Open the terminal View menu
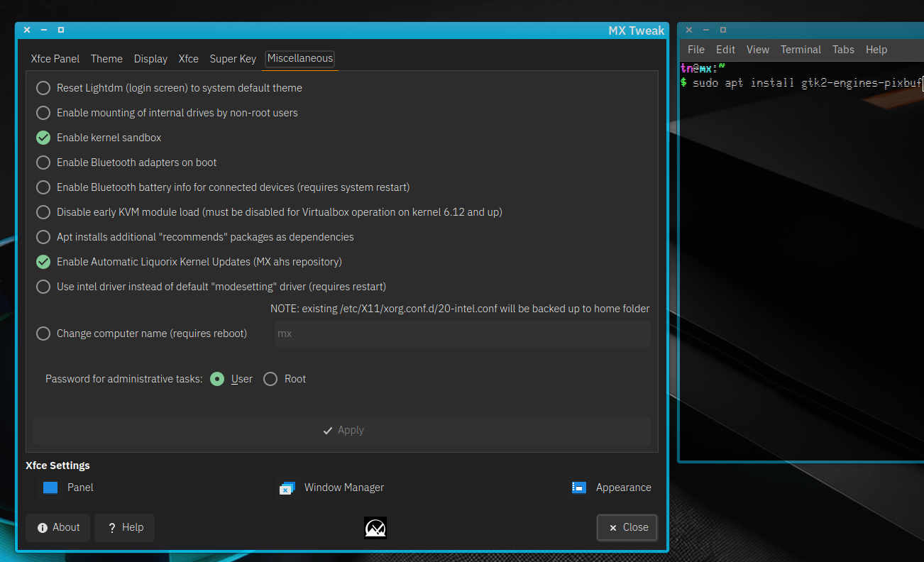924x562 pixels. [x=757, y=50]
